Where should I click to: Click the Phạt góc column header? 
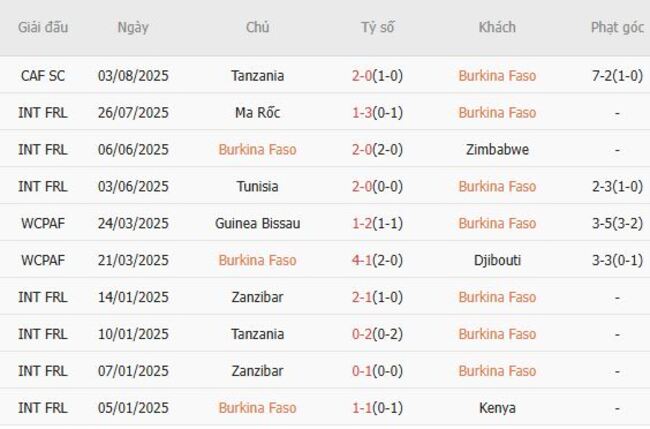click(617, 27)
